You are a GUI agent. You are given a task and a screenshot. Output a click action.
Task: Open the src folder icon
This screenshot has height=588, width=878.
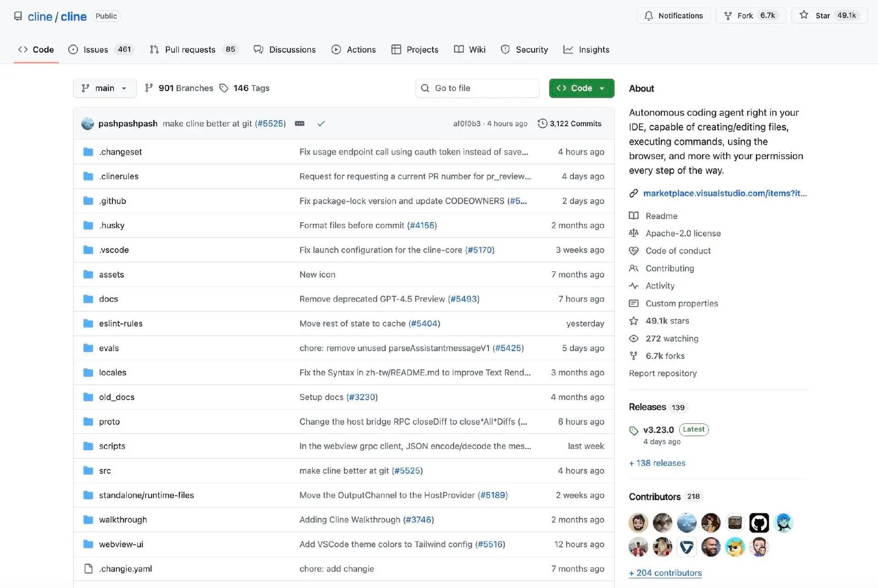point(88,471)
